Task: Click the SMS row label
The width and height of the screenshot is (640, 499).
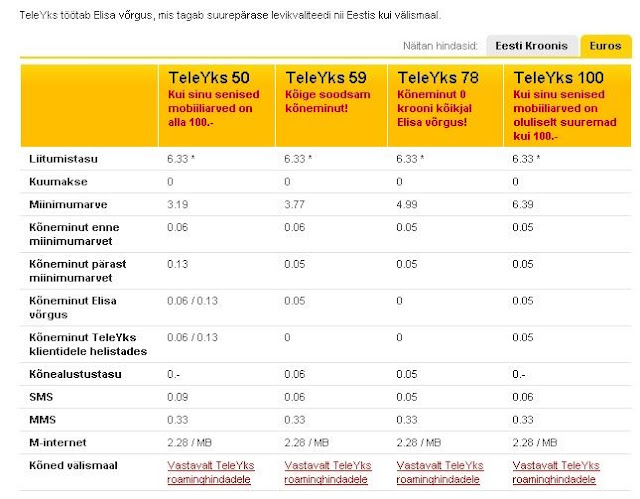Action: tap(41, 397)
